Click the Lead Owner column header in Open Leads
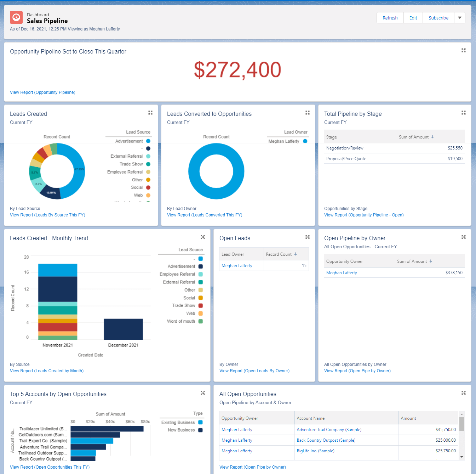This screenshot has width=476, height=475. tap(241, 254)
